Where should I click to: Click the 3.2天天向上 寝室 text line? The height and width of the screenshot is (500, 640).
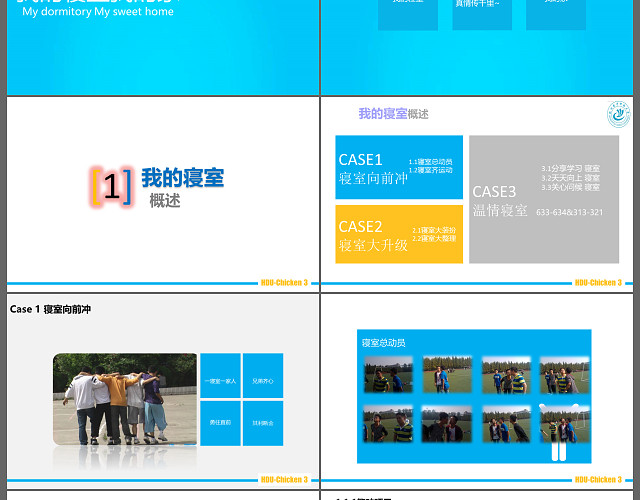click(570, 178)
